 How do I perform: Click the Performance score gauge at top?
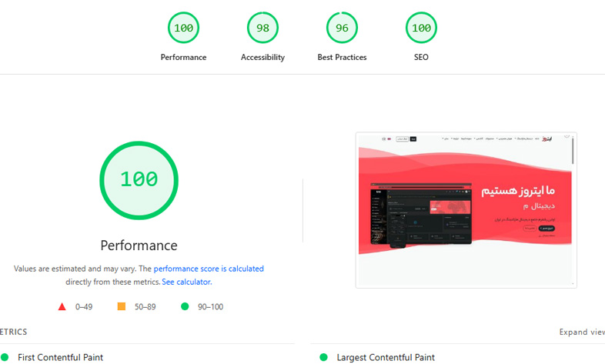(x=183, y=28)
